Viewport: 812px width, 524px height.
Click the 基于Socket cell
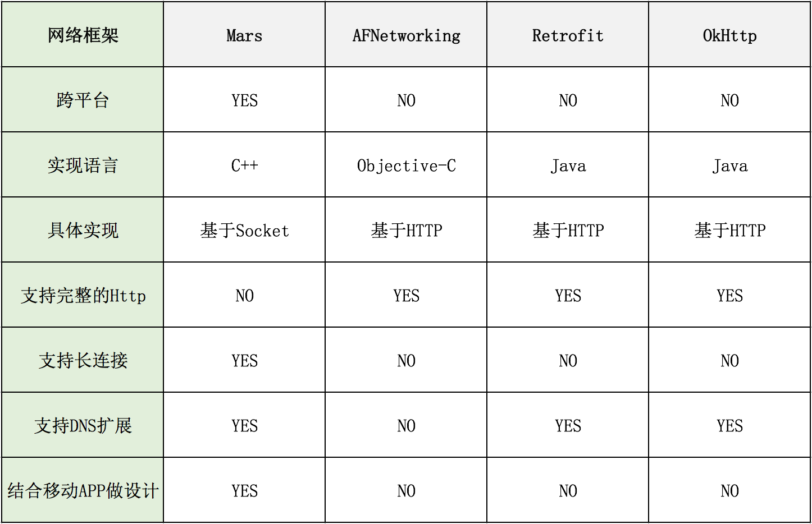tap(244, 230)
